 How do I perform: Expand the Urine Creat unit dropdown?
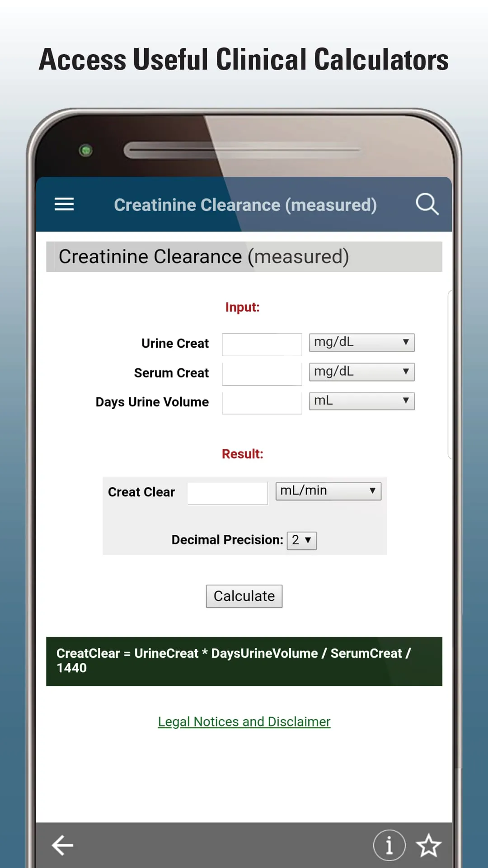coord(361,342)
